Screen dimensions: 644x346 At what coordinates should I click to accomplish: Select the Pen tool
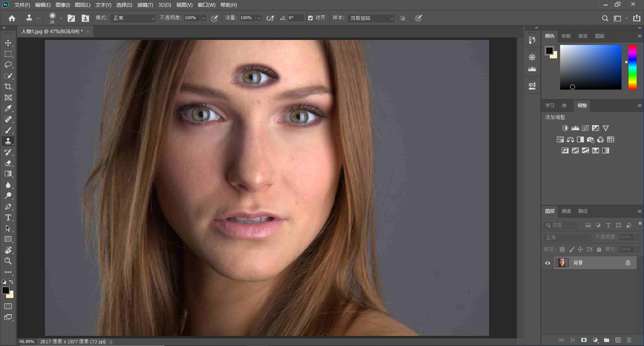click(x=8, y=207)
